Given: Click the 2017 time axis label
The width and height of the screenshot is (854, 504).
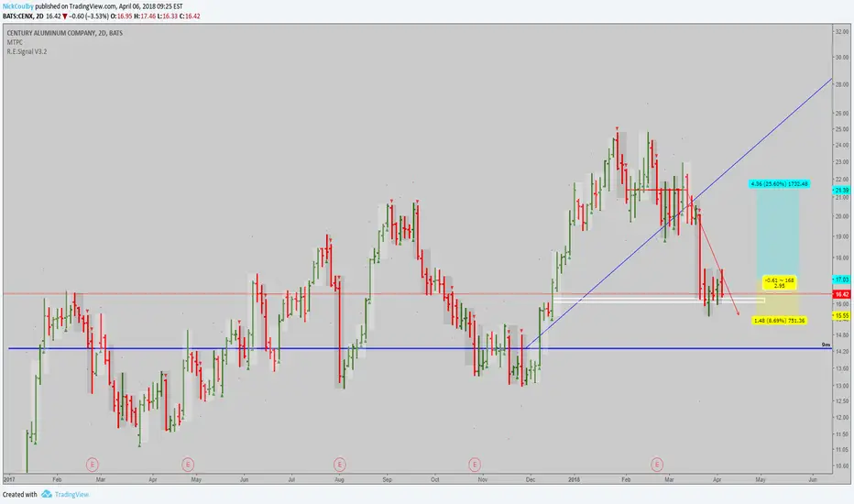Looking at the screenshot, I should point(9,480).
